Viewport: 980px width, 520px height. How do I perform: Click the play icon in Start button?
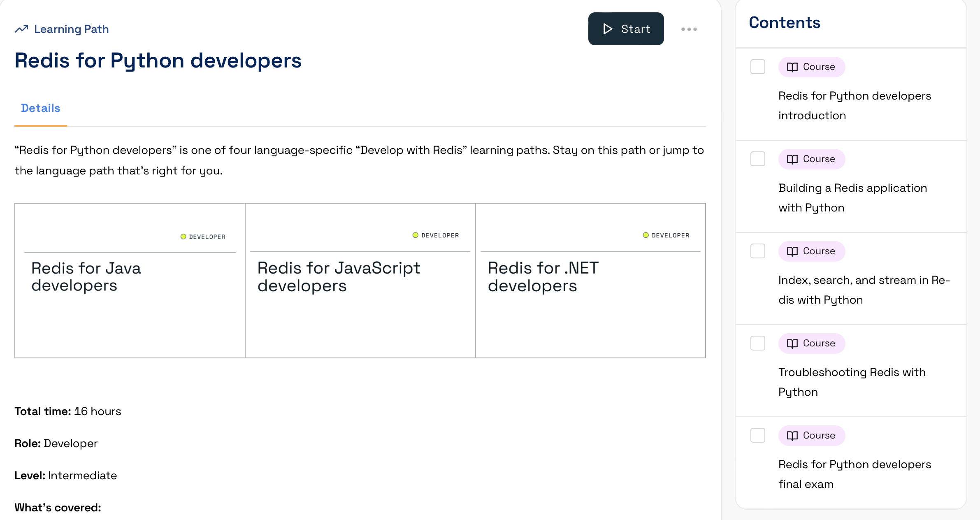[x=607, y=29]
